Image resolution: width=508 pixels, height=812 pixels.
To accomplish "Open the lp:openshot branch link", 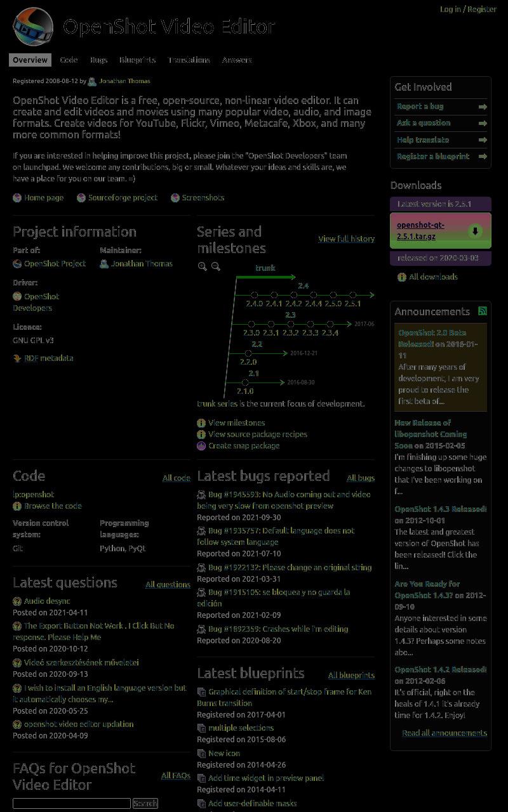I will (x=34, y=495).
